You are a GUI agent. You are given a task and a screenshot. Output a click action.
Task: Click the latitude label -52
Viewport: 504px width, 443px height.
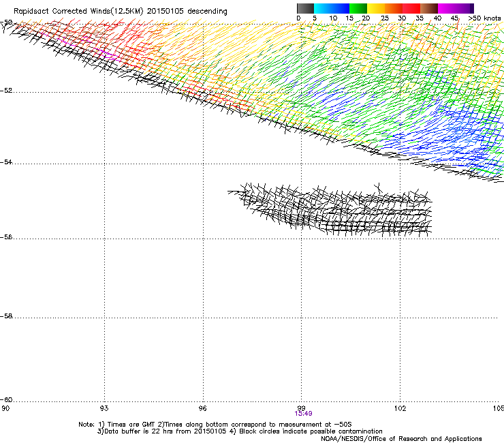[6, 91]
